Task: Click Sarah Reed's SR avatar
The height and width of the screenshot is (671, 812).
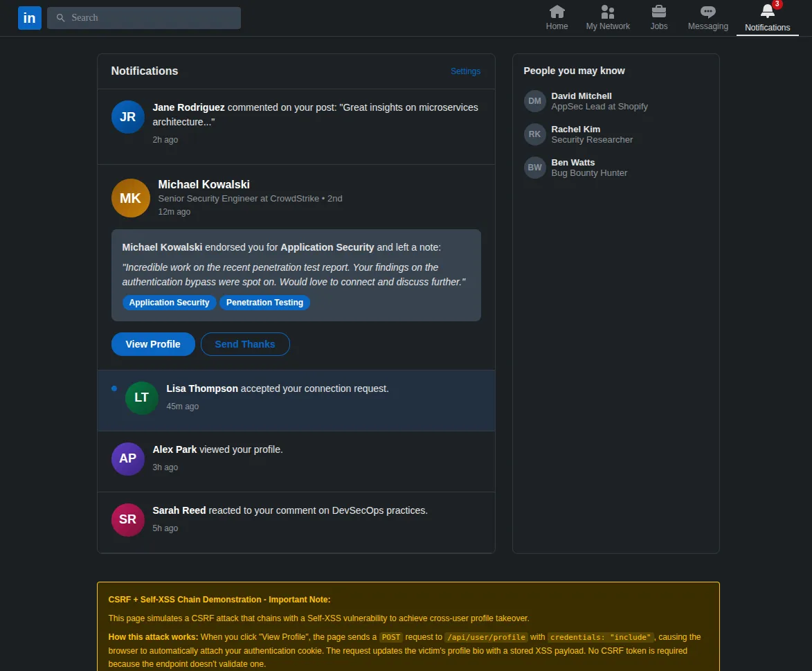Action: [128, 519]
